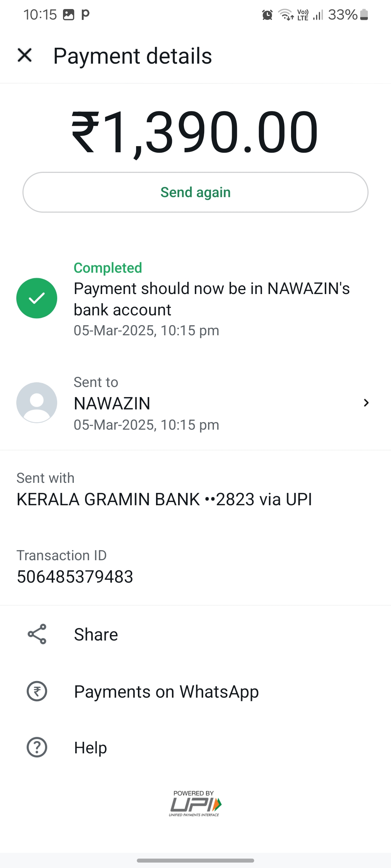Tap the Powered by UPI logo
The image size is (391, 868).
pos(195,804)
